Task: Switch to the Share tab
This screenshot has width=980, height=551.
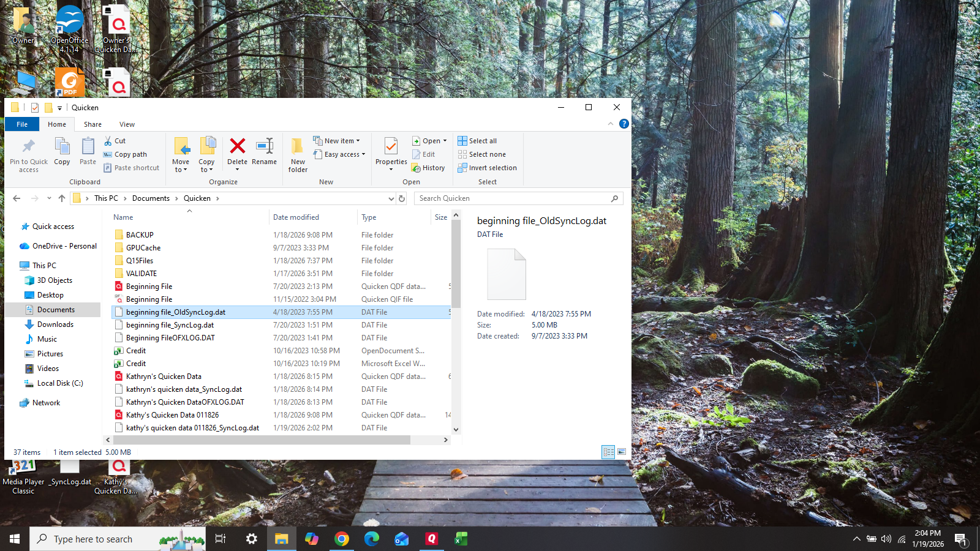Action: pyautogui.click(x=92, y=124)
